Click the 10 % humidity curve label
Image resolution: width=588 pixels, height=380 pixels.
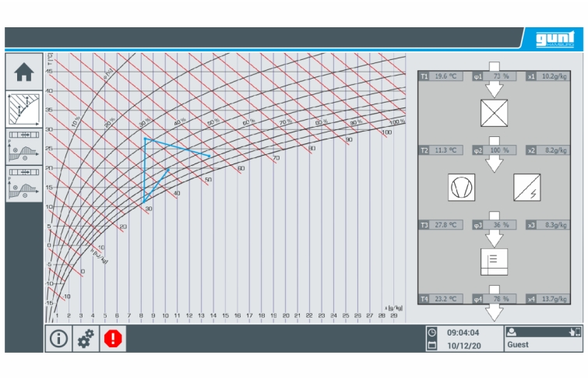point(76,121)
